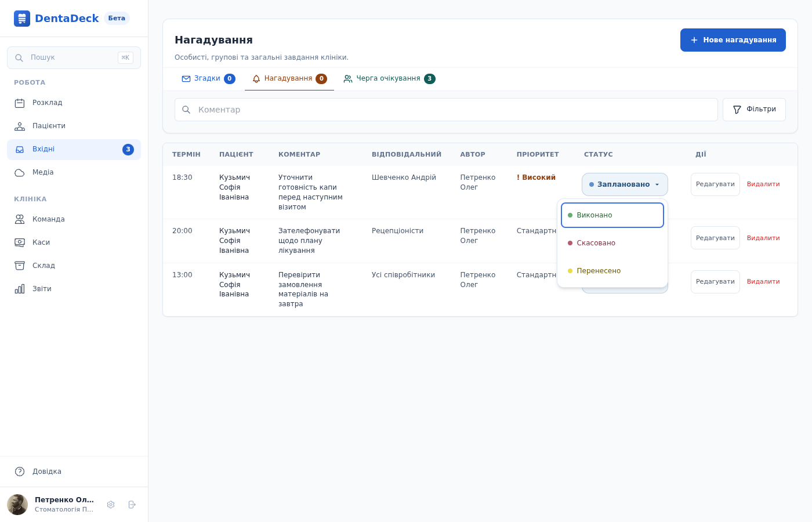Click Видалити for the 20:00 reminder

pyautogui.click(x=763, y=238)
